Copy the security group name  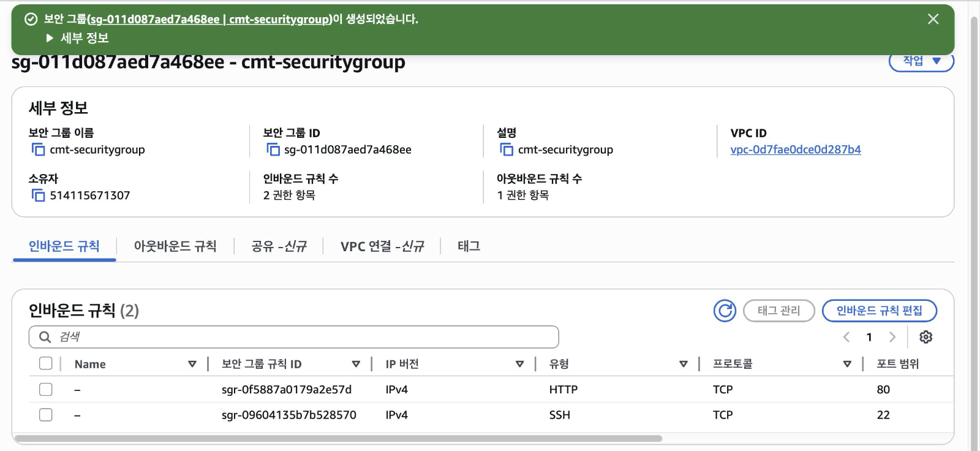coord(38,150)
